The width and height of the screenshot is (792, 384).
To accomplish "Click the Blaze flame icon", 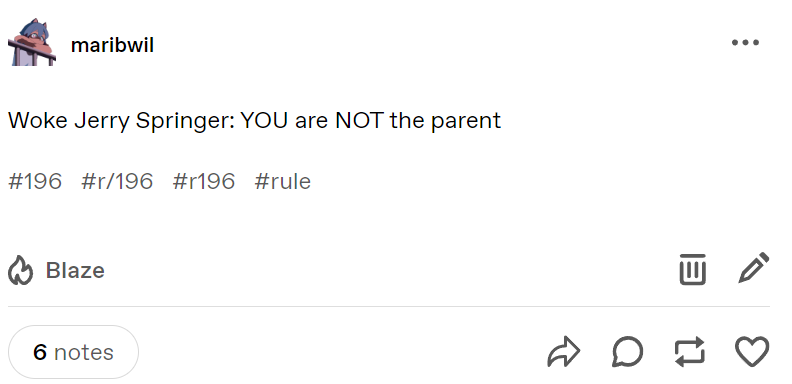I will click(20, 270).
